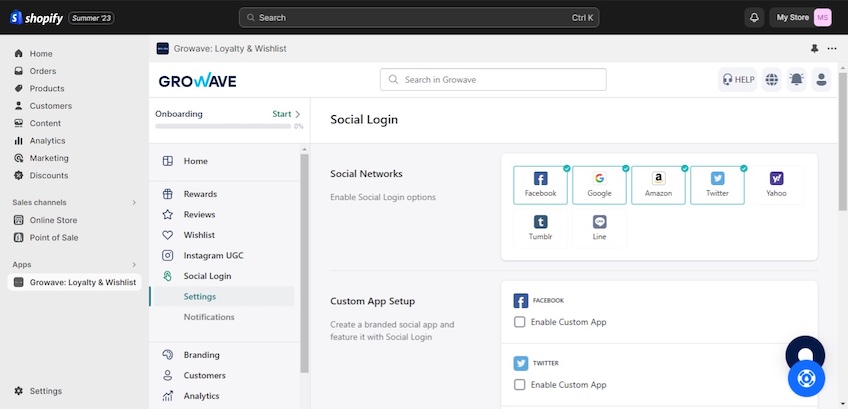Screen dimensions: 848x409
Task: Toggle Google social login
Action: tap(599, 185)
